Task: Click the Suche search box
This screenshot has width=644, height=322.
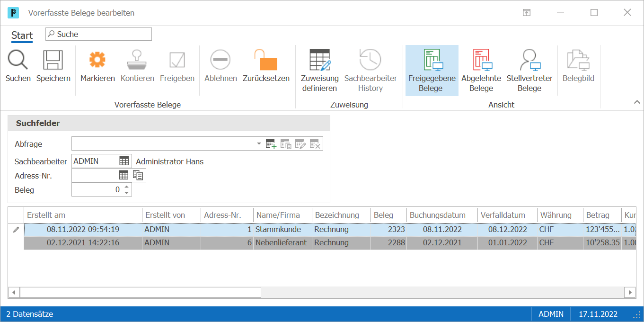Action: click(x=98, y=34)
